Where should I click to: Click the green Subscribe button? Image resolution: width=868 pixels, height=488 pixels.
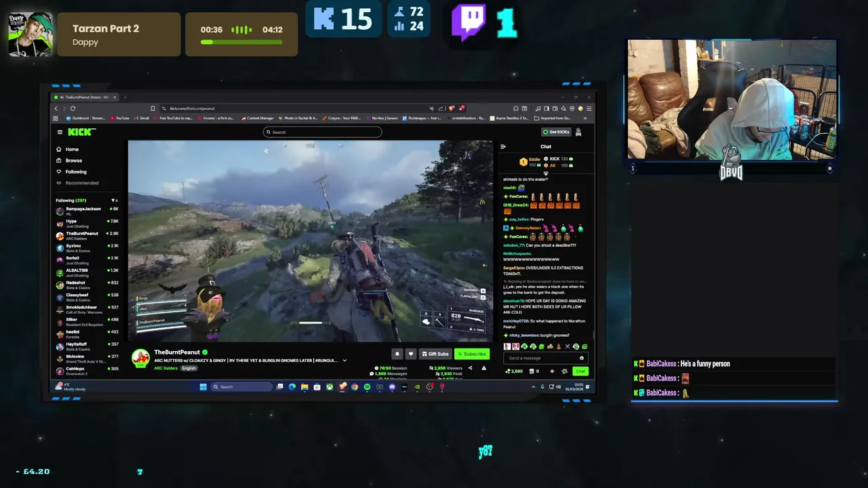pyautogui.click(x=472, y=354)
